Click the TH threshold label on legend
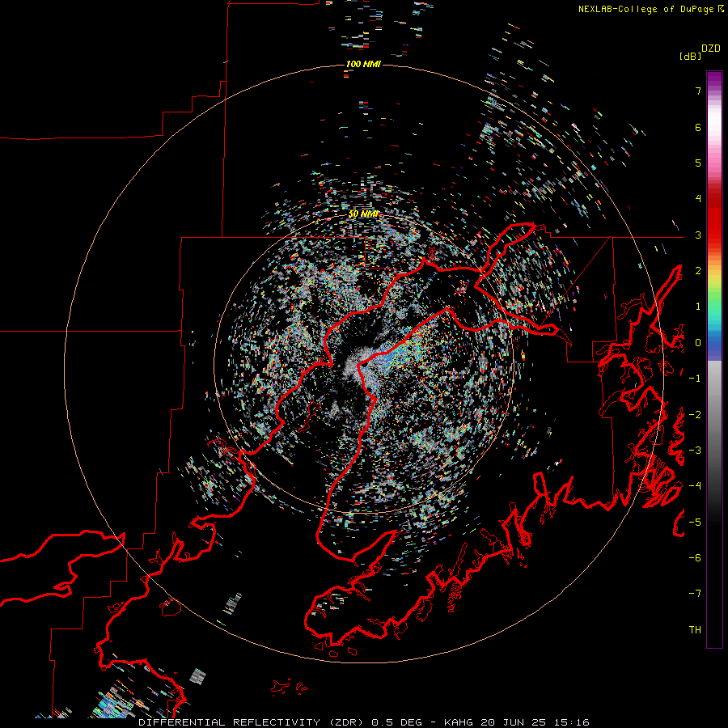This screenshot has width=728, height=728. tap(695, 630)
